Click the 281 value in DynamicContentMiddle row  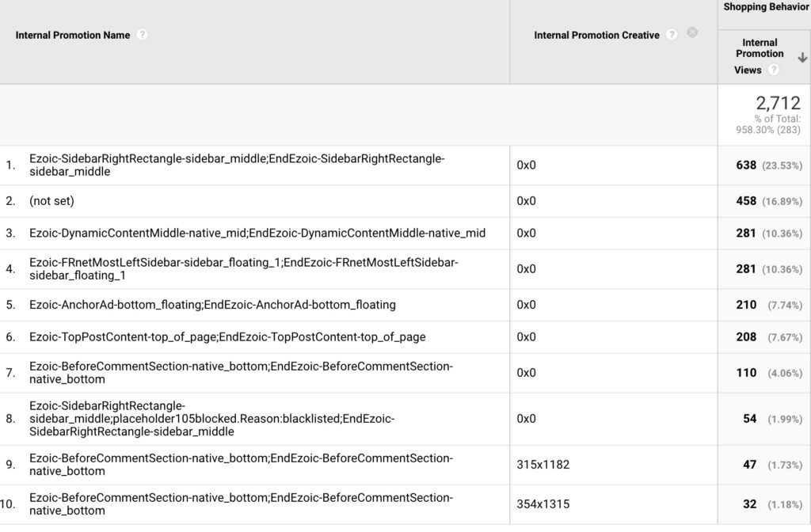pos(746,234)
